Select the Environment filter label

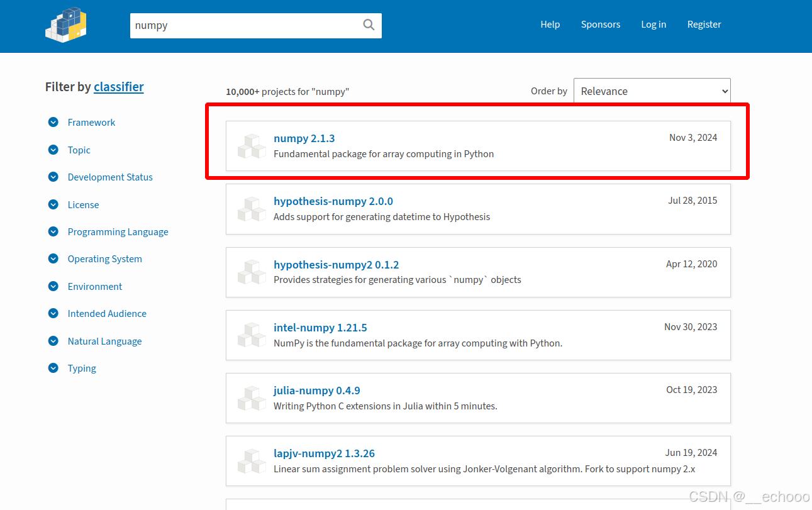95,286
